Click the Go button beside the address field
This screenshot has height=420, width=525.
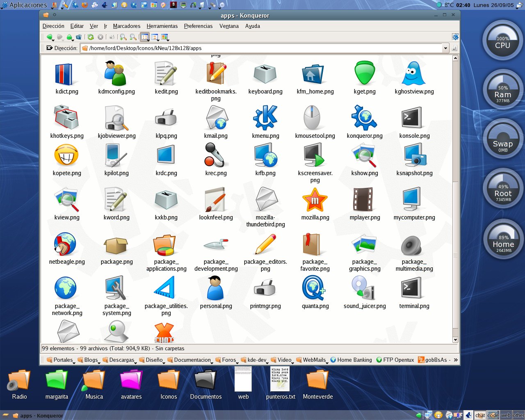pos(454,48)
